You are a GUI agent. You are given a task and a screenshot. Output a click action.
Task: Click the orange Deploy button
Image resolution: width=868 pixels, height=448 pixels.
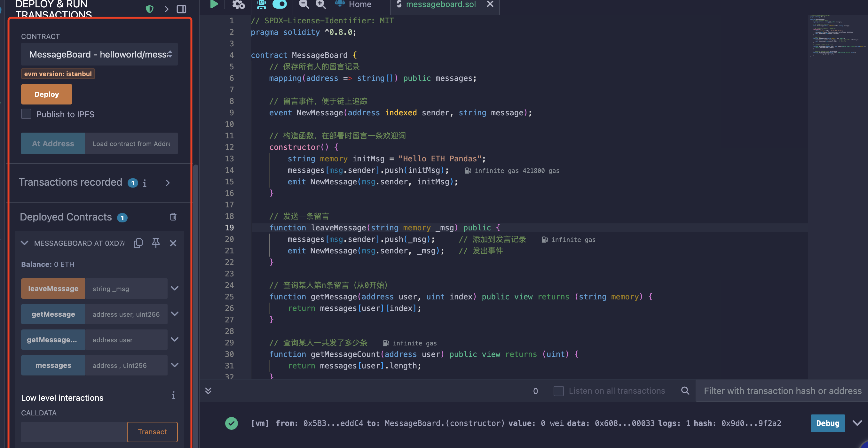click(x=46, y=94)
